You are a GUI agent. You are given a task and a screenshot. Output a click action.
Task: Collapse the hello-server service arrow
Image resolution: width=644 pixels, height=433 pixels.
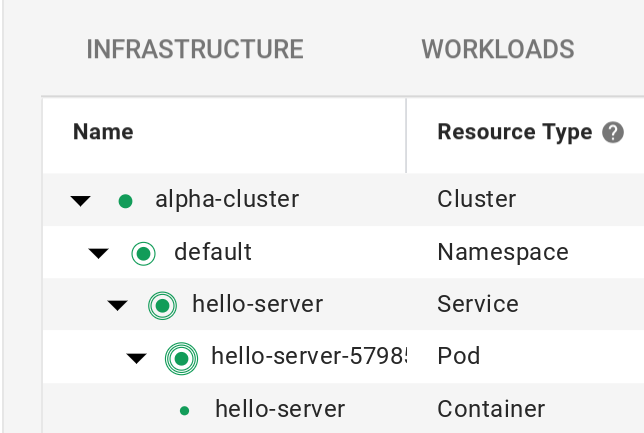click(x=117, y=305)
